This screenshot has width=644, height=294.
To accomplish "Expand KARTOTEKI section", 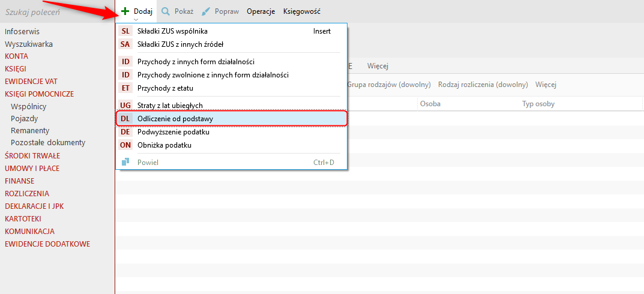I will (x=23, y=219).
